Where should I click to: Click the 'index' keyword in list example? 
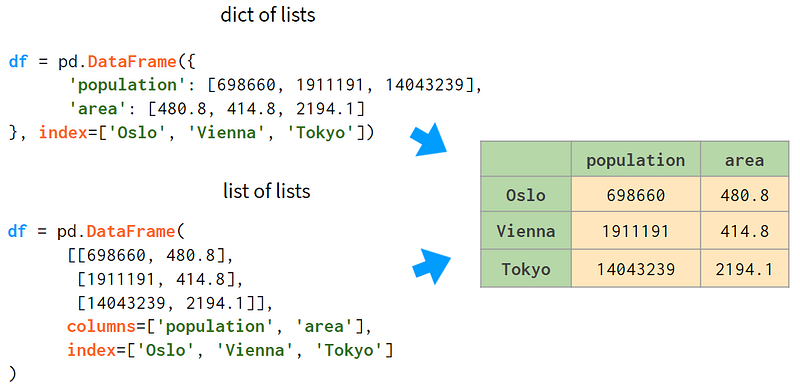coord(92,350)
